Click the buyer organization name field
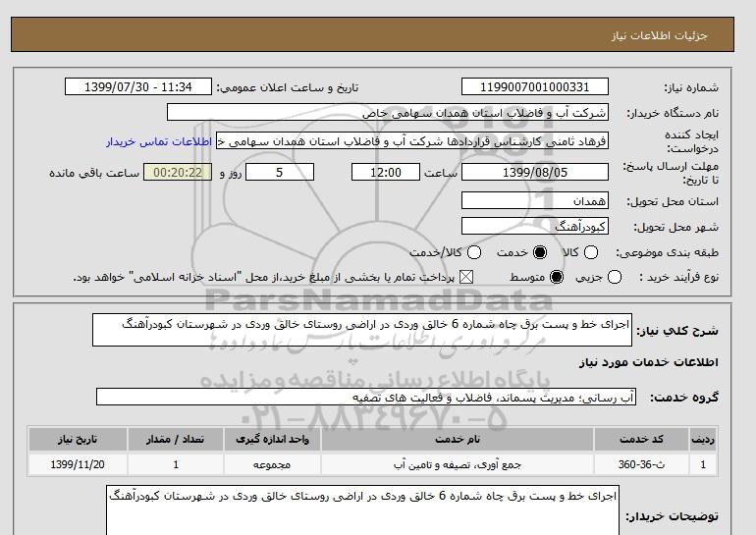This screenshot has width=756, height=535. point(388,113)
